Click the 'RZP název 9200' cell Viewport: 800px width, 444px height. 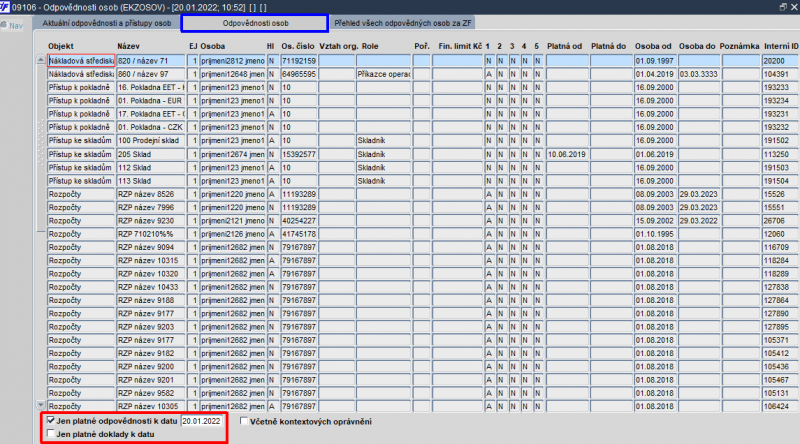[151, 366]
